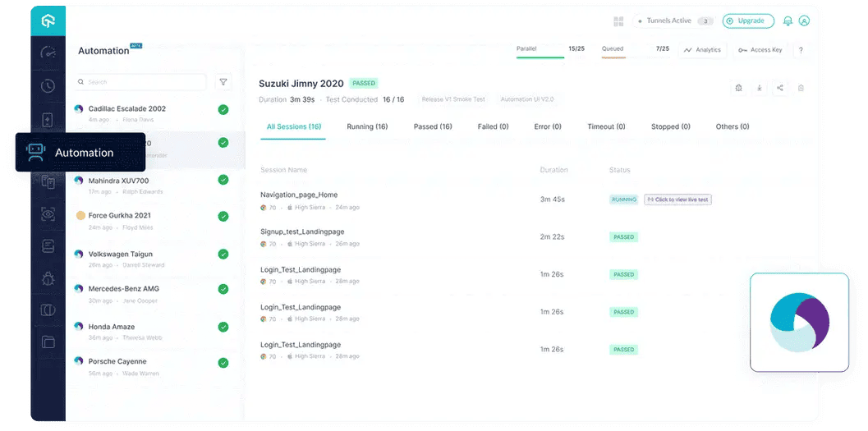The image size is (868, 431).
Task: Switch to the Passed (16) tab
Action: (432, 127)
